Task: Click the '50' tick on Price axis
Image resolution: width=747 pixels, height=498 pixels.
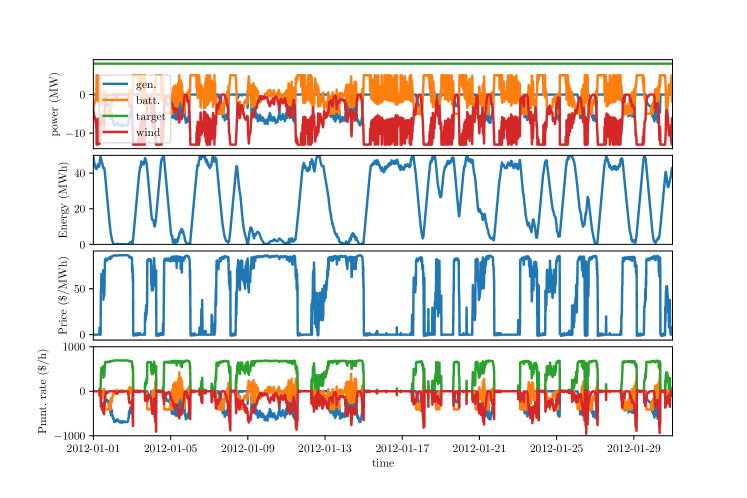Action: pyautogui.click(x=80, y=289)
